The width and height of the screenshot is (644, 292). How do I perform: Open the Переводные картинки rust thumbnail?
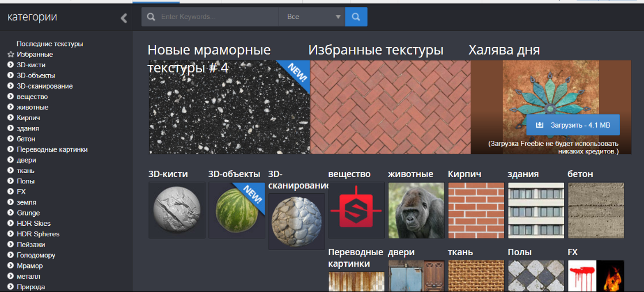(x=356, y=282)
